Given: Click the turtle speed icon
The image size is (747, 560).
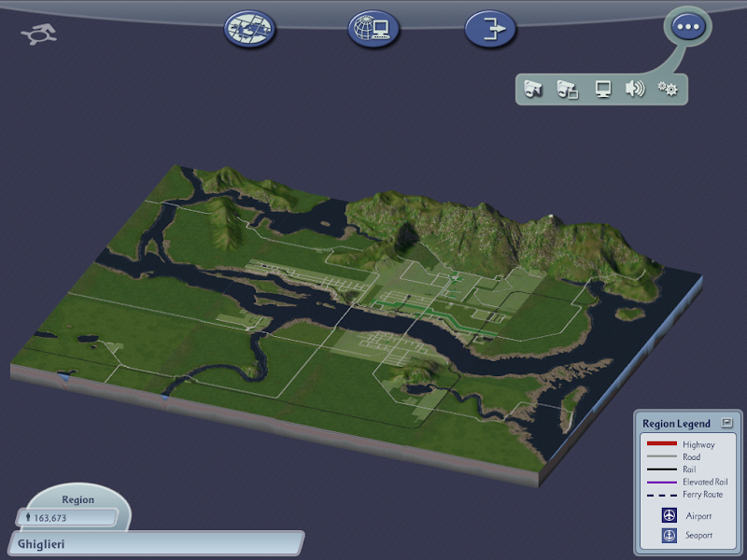Looking at the screenshot, I should [x=39, y=35].
